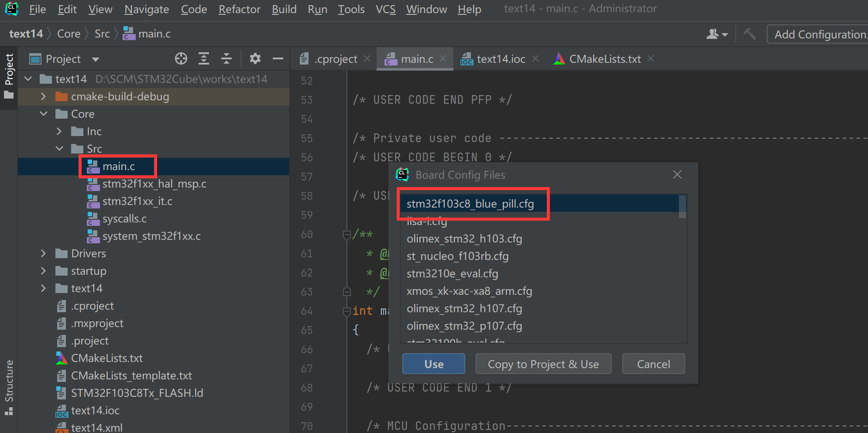Image resolution: width=868 pixels, height=433 pixels.
Task: Collapse the Core folder in the project tree
Action: [x=44, y=113]
